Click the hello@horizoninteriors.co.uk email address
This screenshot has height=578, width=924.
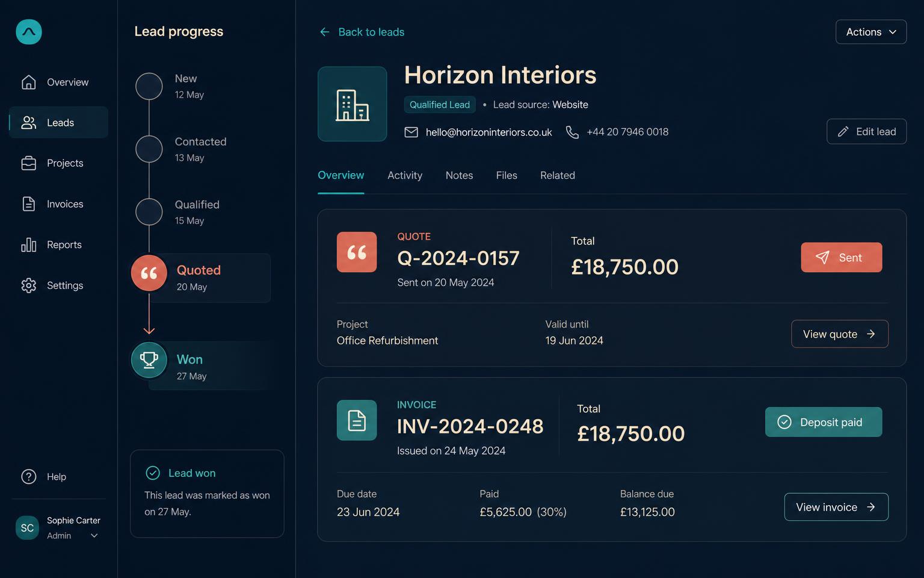(489, 132)
